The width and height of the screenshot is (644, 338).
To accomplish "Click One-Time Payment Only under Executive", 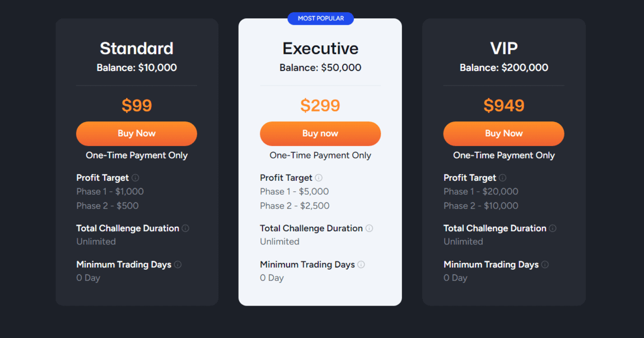I will 320,155.
